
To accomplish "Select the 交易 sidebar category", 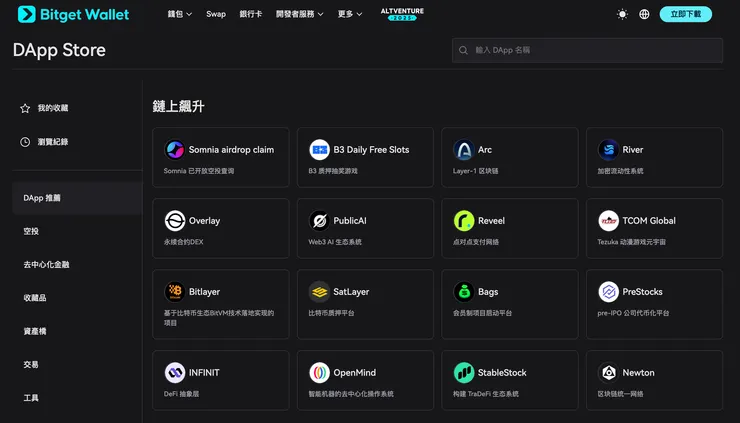I will coord(31,364).
